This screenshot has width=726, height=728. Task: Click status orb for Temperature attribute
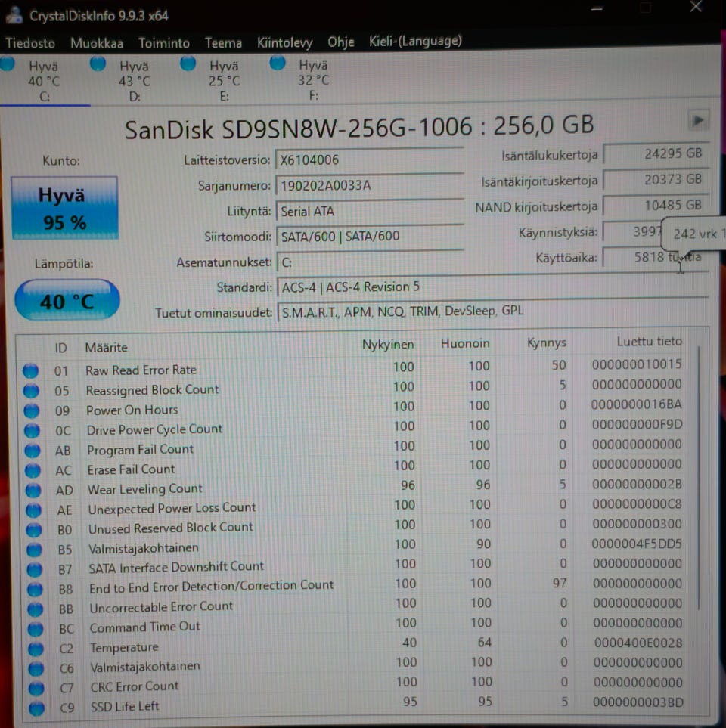(x=36, y=649)
